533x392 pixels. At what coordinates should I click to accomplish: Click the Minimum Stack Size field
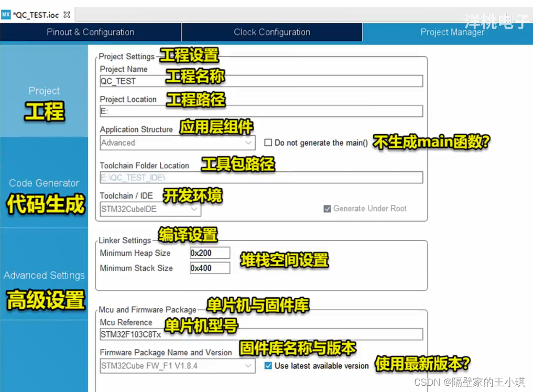210,268
